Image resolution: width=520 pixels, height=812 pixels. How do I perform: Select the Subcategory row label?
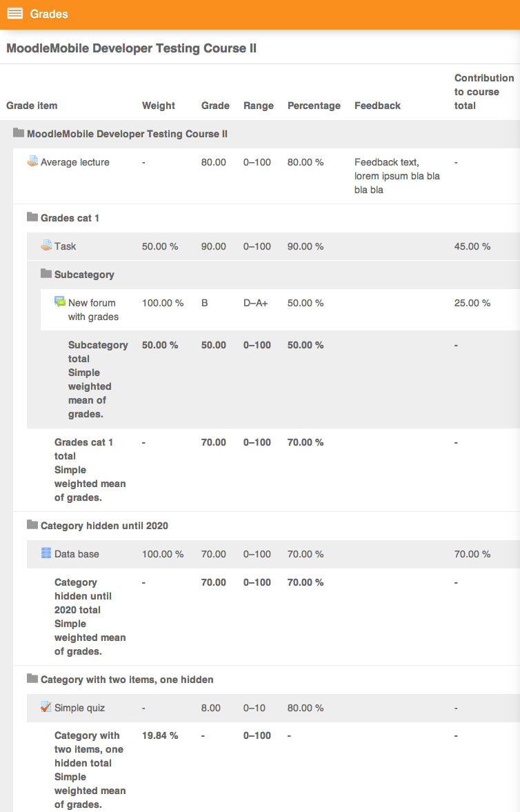84,275
